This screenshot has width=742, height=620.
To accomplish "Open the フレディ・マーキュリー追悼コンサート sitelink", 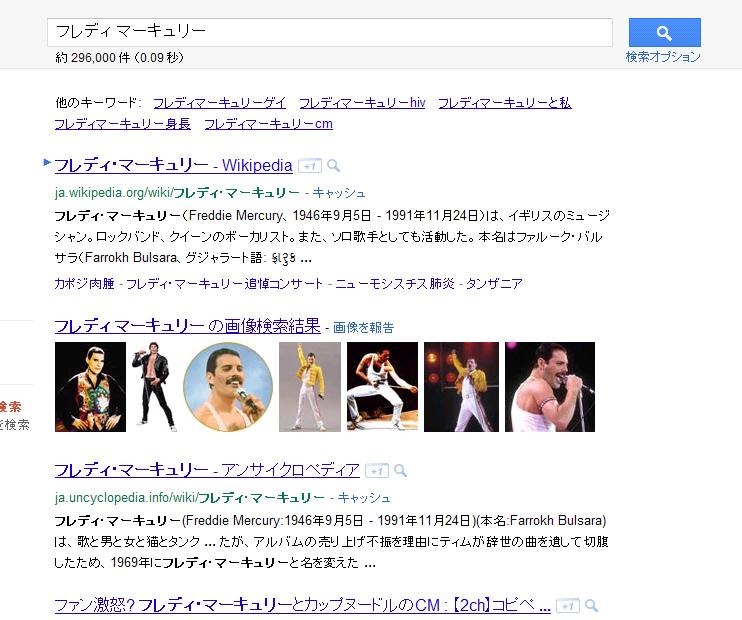I will (225, 283).
